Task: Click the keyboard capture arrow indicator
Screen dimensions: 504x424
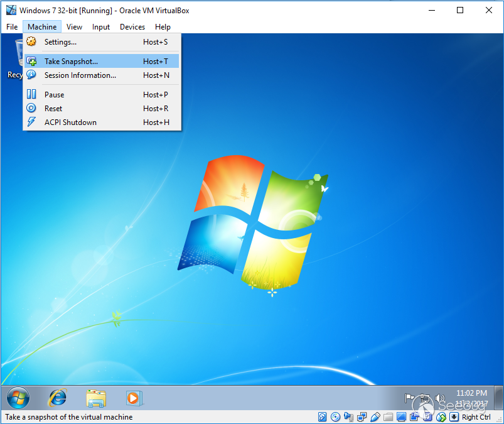Action: point(454,417)
